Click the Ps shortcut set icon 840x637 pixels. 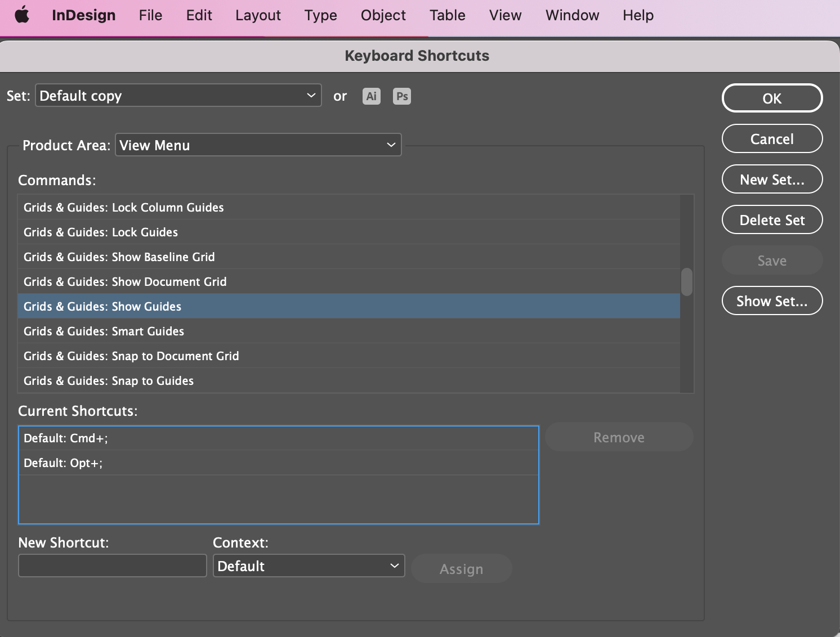point(401,96)
